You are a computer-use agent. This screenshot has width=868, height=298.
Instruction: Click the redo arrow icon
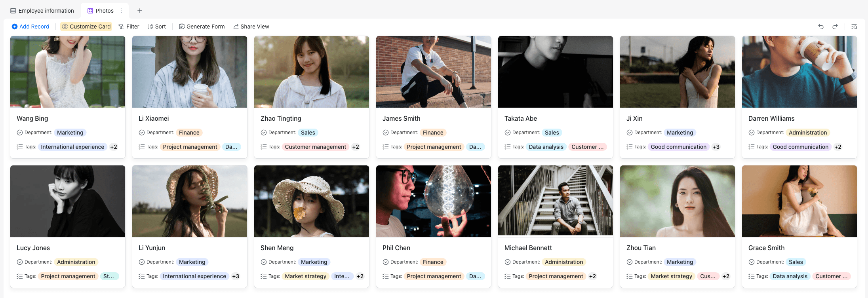835,27
